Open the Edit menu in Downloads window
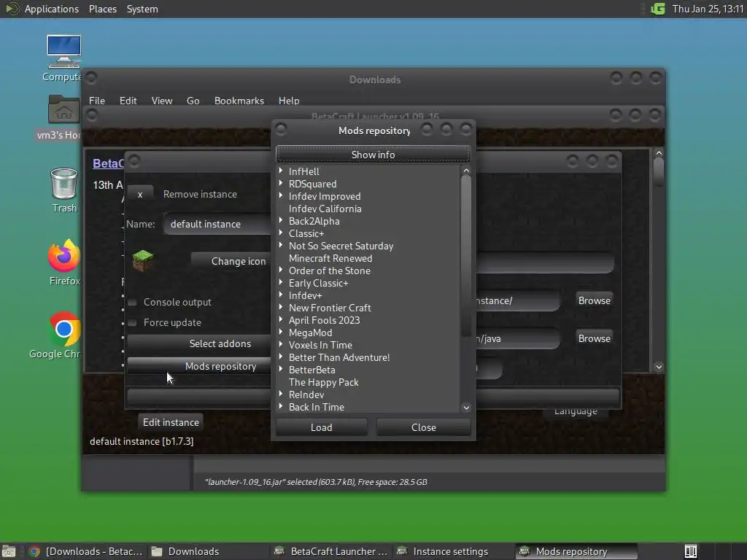 (128, 101)
